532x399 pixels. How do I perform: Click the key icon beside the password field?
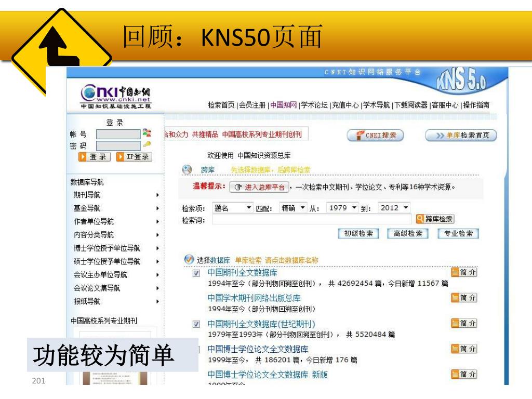coord(147,144)
